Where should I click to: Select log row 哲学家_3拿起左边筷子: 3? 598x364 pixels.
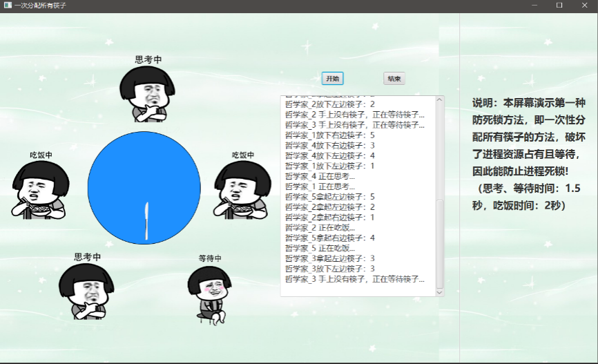pos(330,259)
